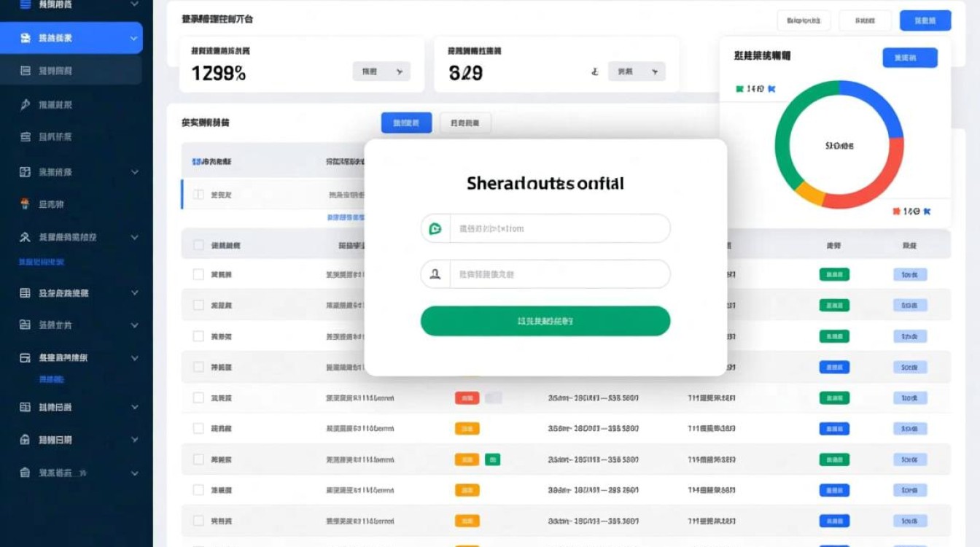
Task: Tick the checkbox in the bottom-most fully visible table row
Action: click(x=198, y=521)
